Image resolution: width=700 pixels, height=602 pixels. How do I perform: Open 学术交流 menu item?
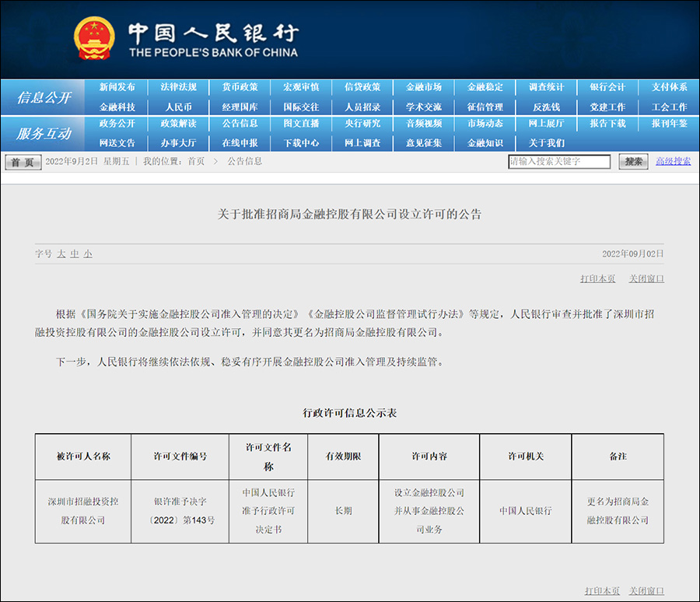[424, 107]
